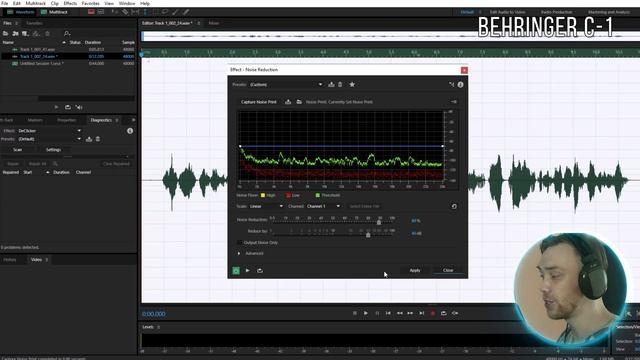640x360 pixels.
Task: Open Window menu
Action: point(127,3)
